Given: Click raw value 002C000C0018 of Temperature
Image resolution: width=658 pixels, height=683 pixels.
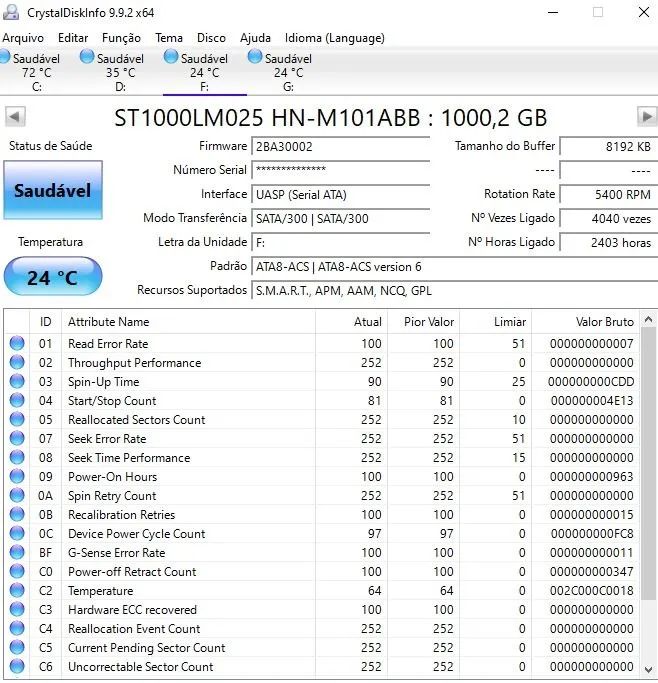Looking at the screenshot, I should [591, 591].
